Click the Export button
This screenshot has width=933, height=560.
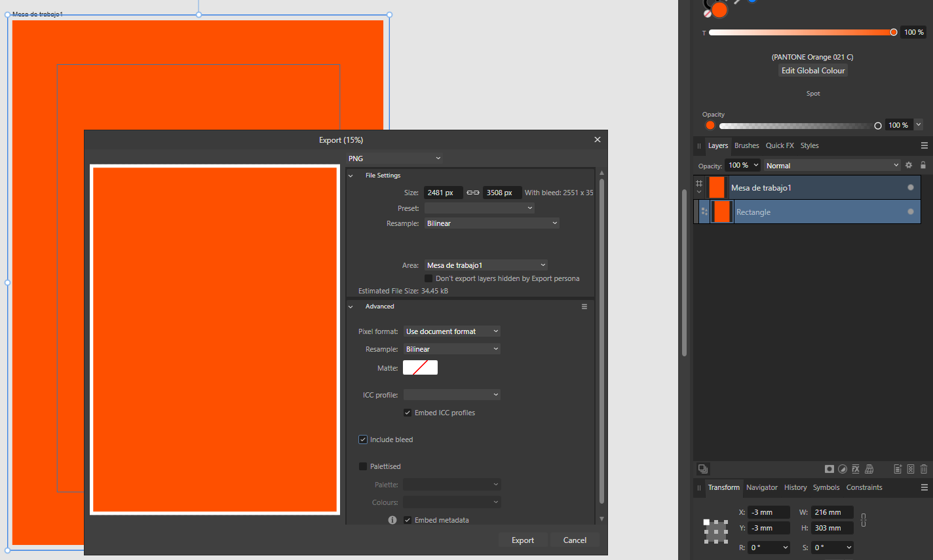(x=523, y=540)
